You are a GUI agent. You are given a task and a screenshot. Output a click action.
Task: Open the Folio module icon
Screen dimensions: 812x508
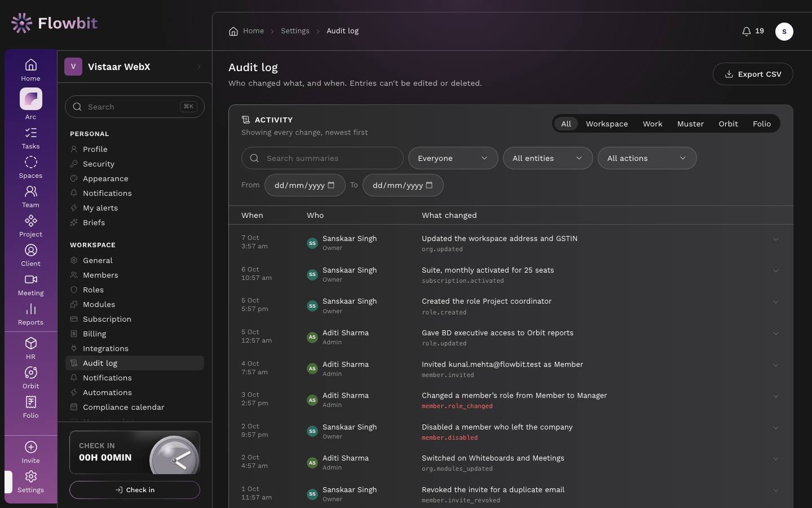[31, 402]
